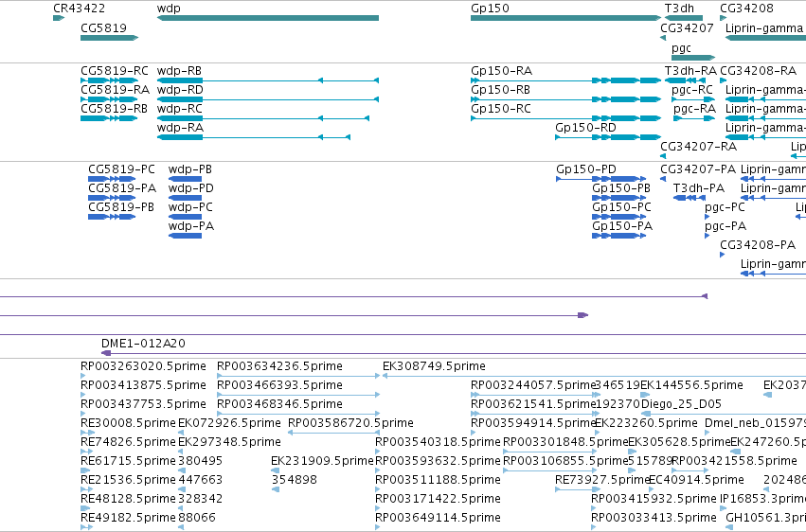Click protein CG5819-PB
The width and height of the screenshot is (806, 532).
click(112, 217)
